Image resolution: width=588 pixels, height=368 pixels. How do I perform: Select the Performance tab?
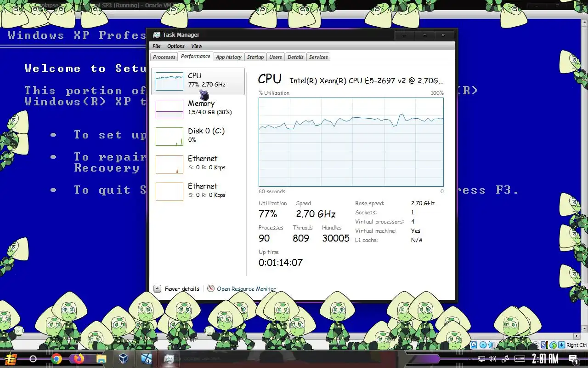196,57
